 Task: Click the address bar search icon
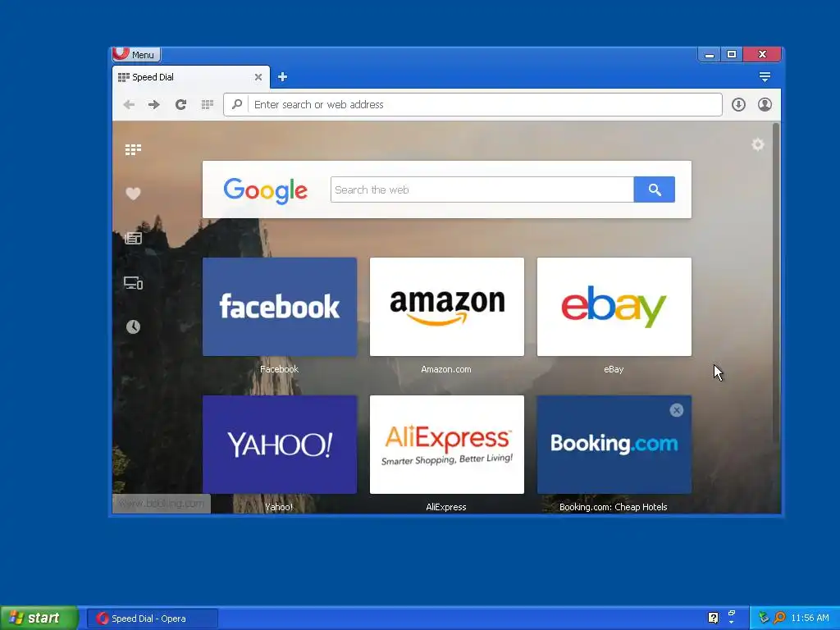[237, 104]
